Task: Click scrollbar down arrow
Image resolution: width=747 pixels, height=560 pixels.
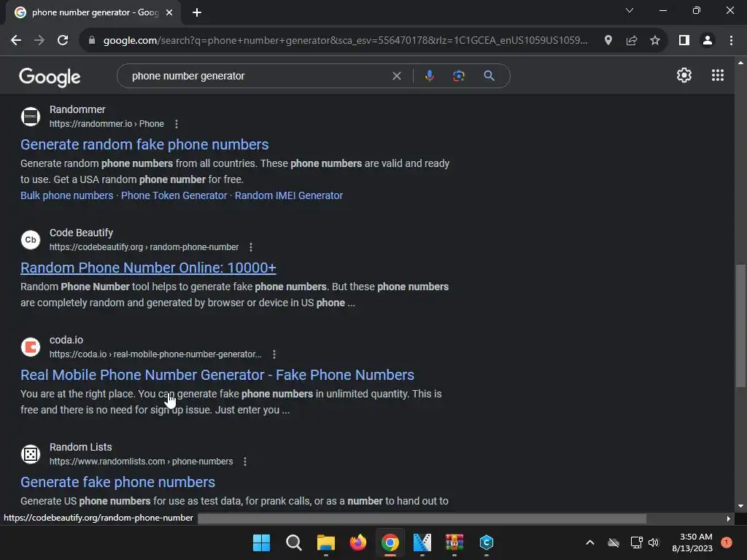Action: (x=740, y=506)
